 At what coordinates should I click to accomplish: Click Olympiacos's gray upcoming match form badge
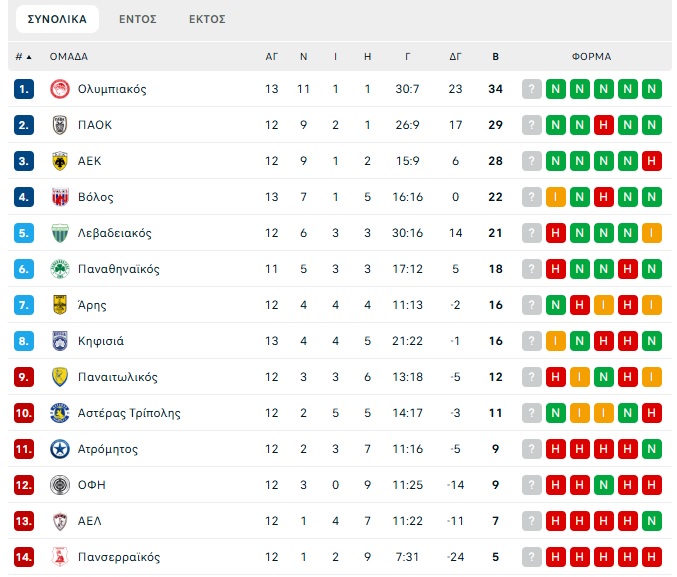[x=532, y=89]
